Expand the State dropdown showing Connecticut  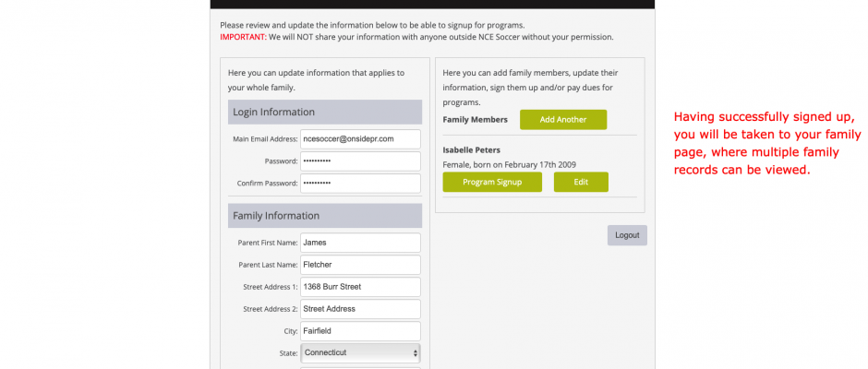(360, 352)
